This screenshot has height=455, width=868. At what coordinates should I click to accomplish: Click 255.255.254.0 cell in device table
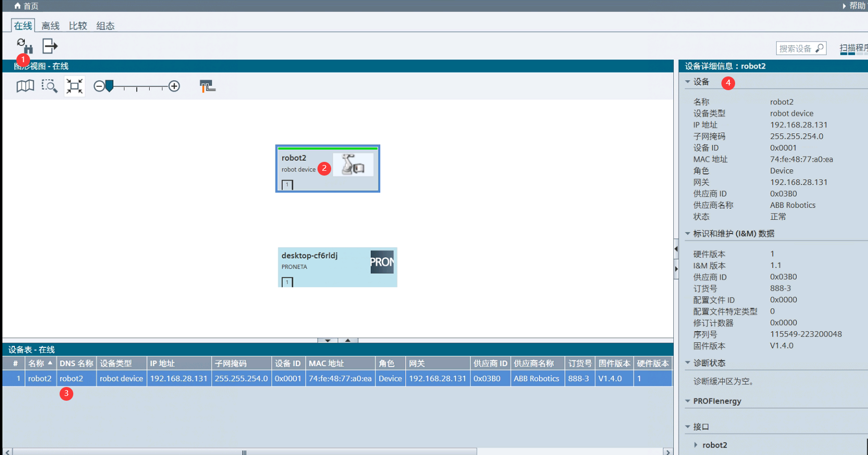click(241, 379)
